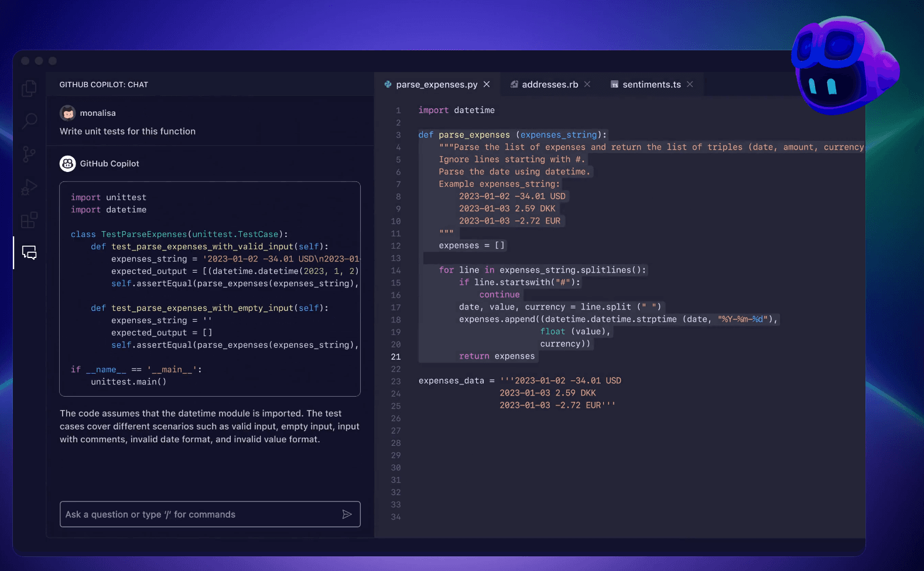Screen dimensions: 924x571
Task: Click 'import datetime' on editor line 1
Action: [456, 110]
